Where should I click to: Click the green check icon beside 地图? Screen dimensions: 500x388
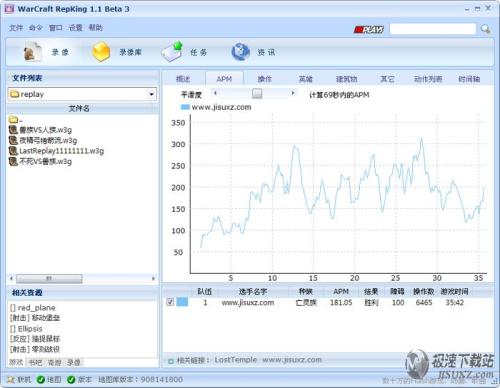pos(41,380)
